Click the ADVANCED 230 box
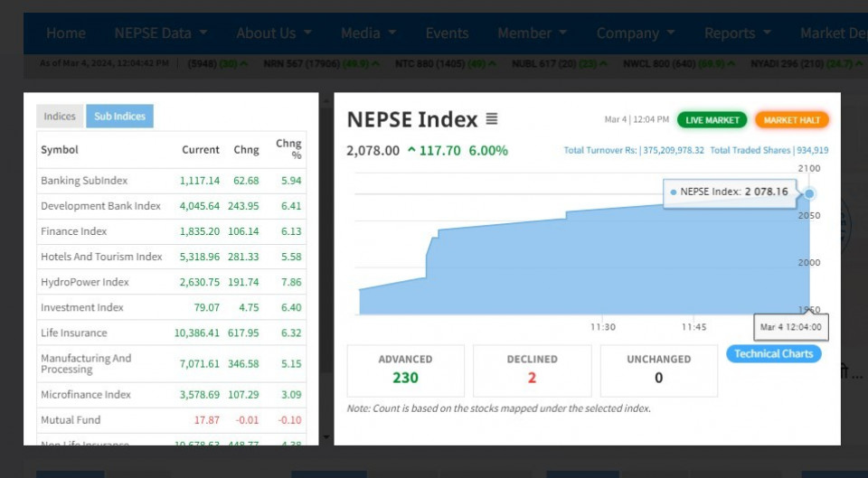868x478 pixels. pyautogui.click(x=405, y=370)
